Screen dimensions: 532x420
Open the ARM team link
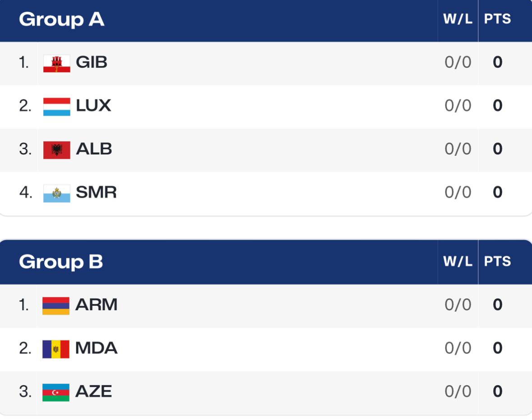pyautogui.click(x=96, y=305)
